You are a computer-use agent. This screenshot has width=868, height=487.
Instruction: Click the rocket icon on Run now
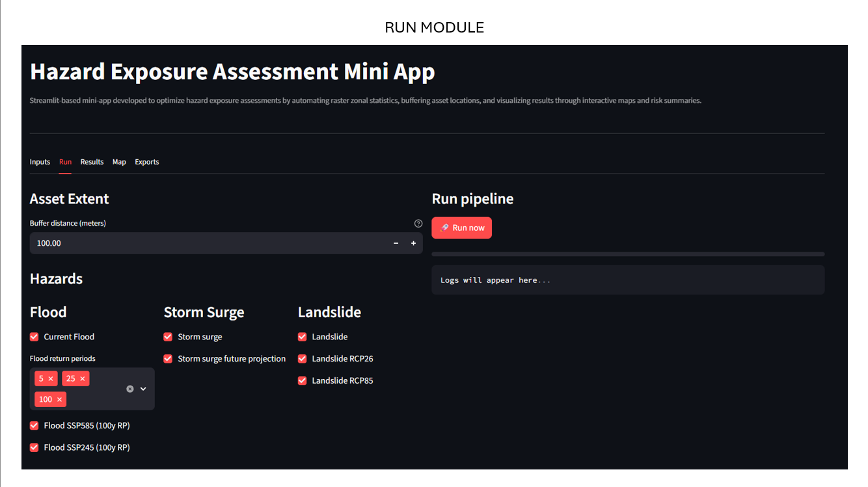pyautogui.click(x=446, y=228)
